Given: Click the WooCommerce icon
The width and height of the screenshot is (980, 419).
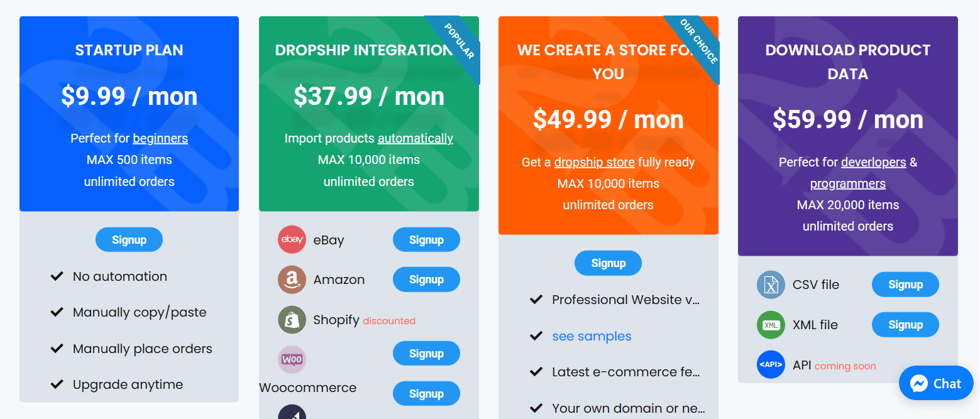Looking at the screenshot, I should click(x=292, y=359).
